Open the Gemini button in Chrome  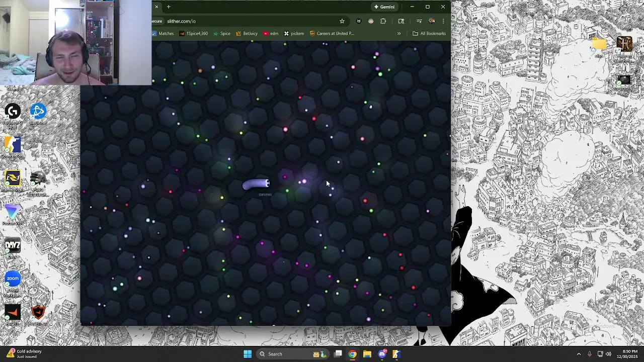(x=384, y=7)
